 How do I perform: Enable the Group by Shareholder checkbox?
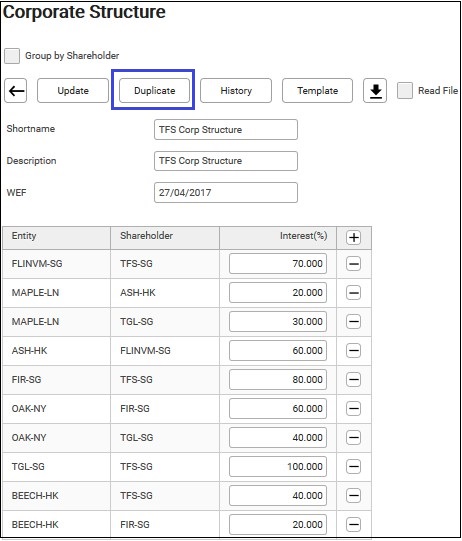pos(12,56)
